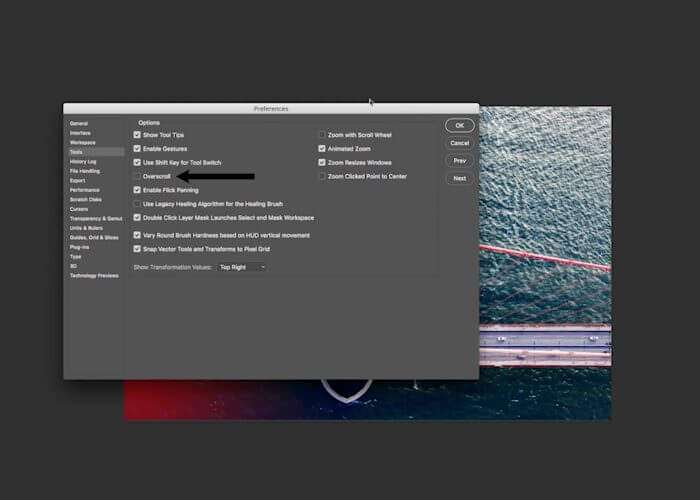Select General preferences category

click(79, 124)
